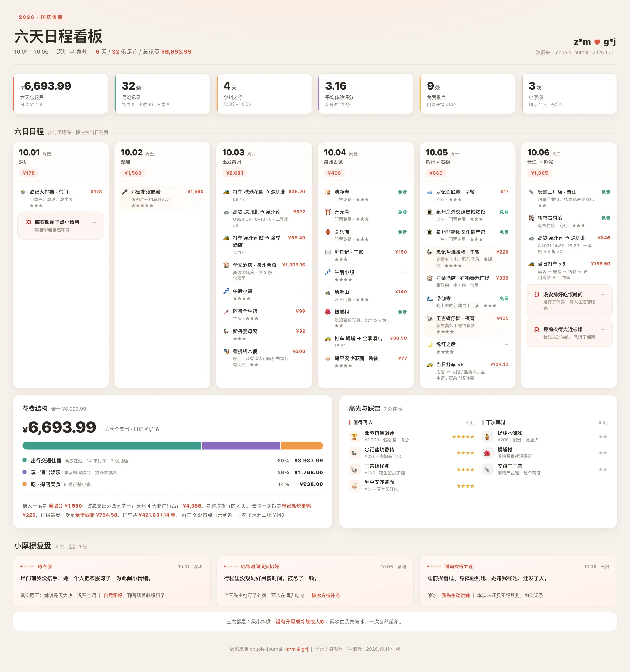Click the 下次跳过 column heading
Viewport: 630px width, 672px height.
(496, 422)
